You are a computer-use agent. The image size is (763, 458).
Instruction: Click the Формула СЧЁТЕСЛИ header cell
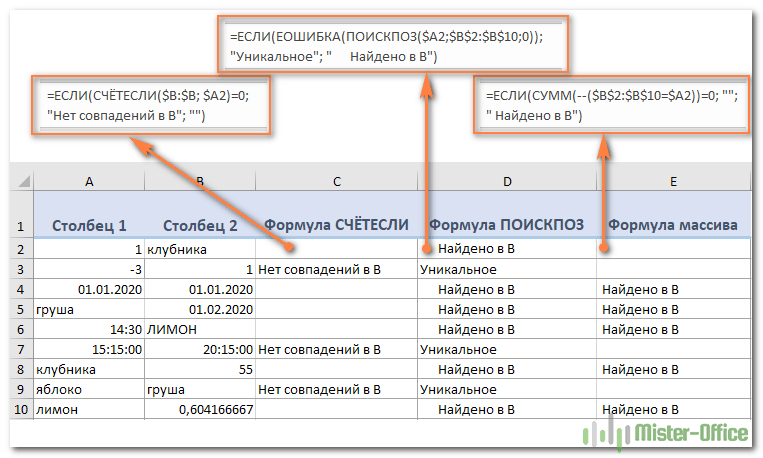337,215
